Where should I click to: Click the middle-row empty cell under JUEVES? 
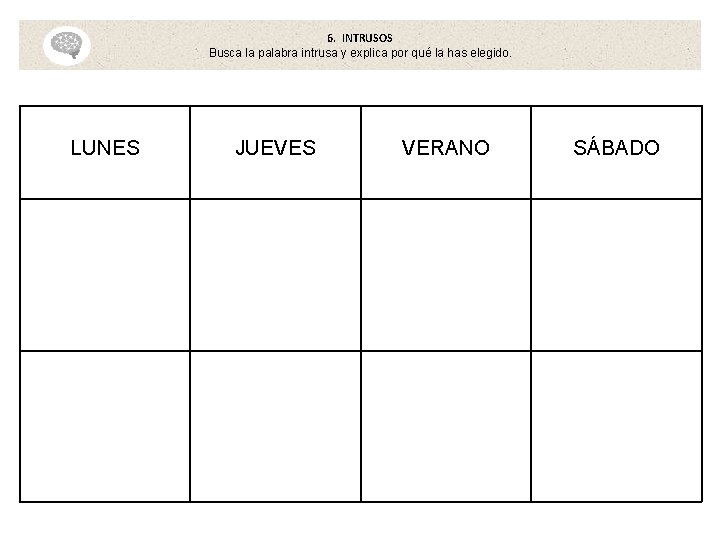pos(275,275)
